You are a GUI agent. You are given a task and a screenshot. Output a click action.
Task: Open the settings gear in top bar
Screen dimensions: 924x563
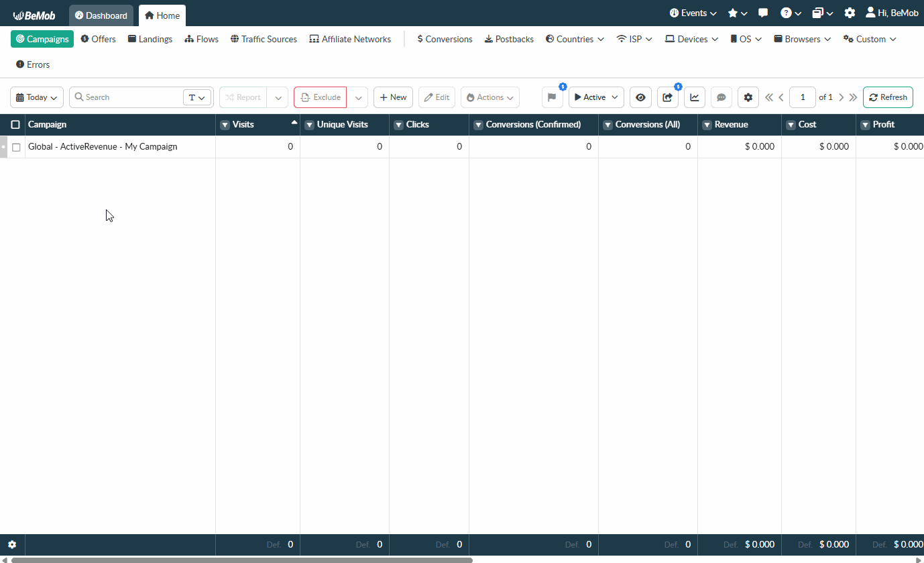pos(850,13)
